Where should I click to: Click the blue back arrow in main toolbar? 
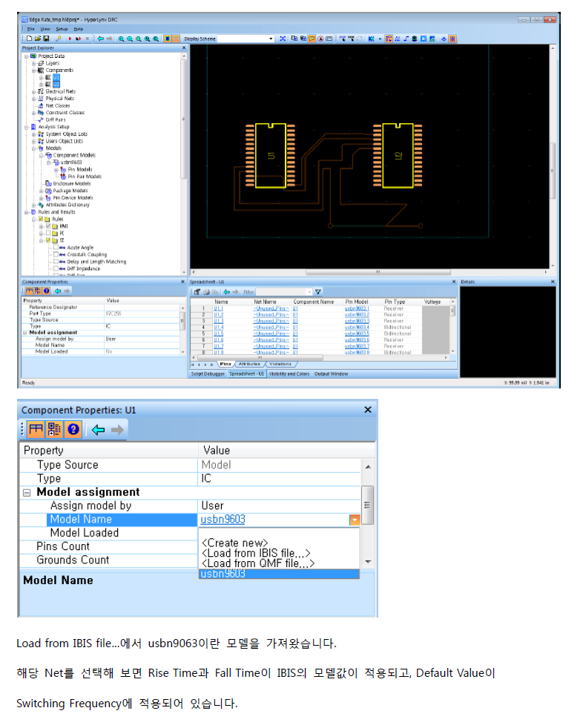tap(101, 38)
